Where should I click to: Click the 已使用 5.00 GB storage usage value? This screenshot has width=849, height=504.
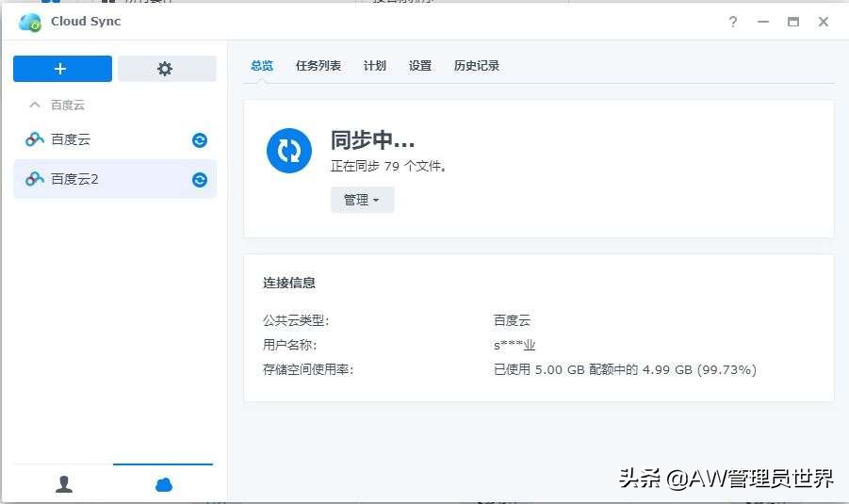coord(625,369)
